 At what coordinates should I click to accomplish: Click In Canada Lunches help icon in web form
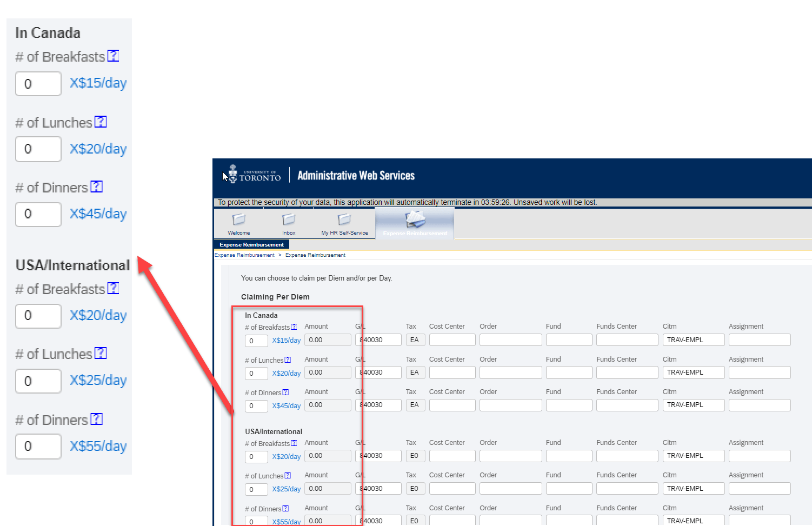coord(288,360)
